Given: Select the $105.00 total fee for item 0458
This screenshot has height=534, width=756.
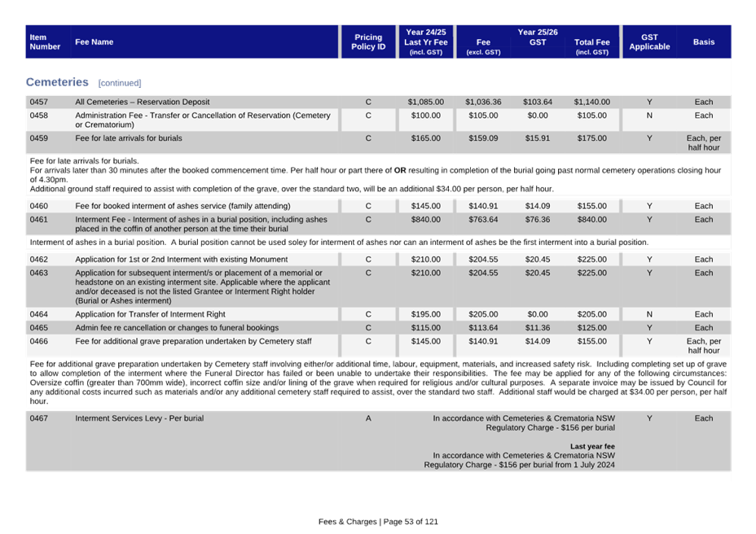Looking at the screenshot, I should click(592, 116).
